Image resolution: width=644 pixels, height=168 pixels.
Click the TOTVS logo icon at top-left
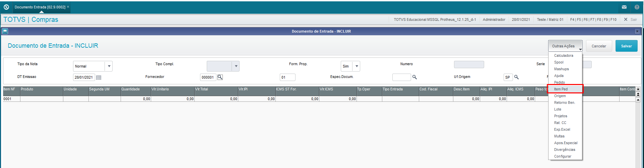[x=6, y=7]
